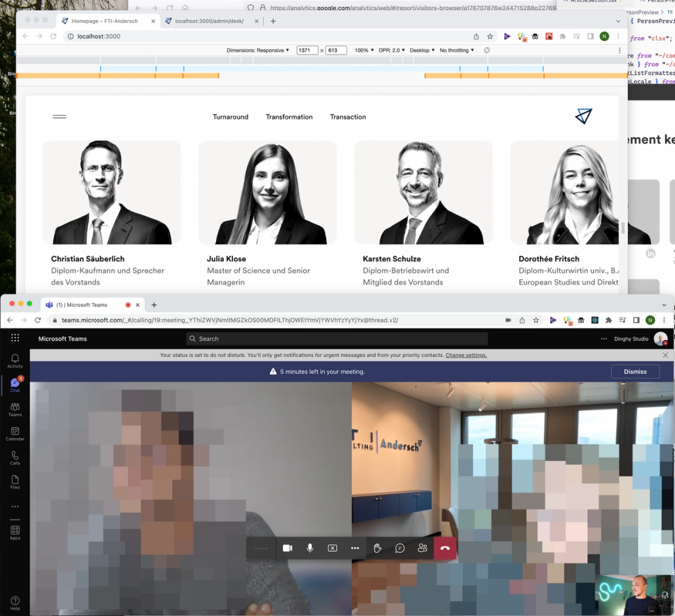Viewport: 675px width, 616px height.
Task: Open the Turnaround nav item
Action: click(x=230, y=117)
